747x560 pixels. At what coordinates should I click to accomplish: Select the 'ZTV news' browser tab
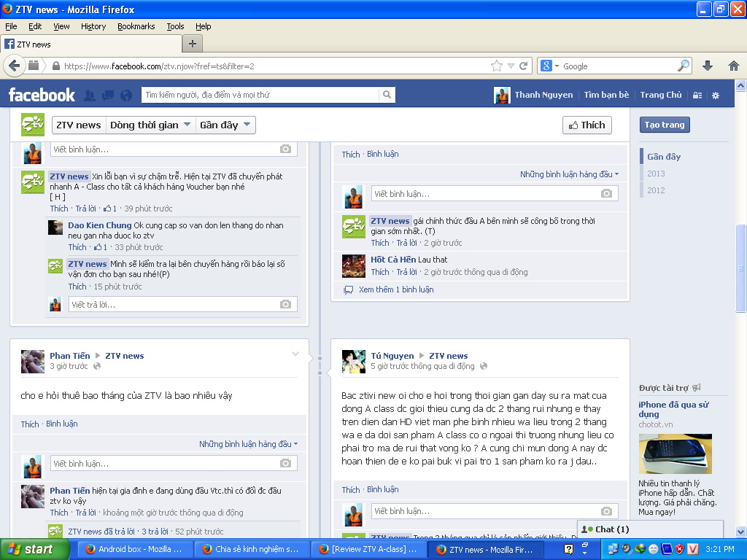pyautogui.click(x=91, y=44)
